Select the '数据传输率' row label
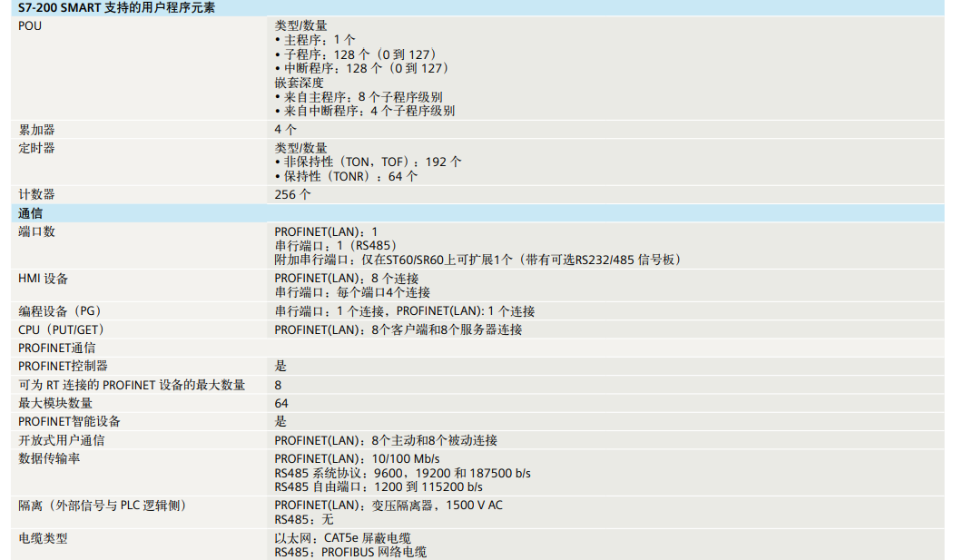Viewport: 954px width, 560px height. [x=49, y=458]
